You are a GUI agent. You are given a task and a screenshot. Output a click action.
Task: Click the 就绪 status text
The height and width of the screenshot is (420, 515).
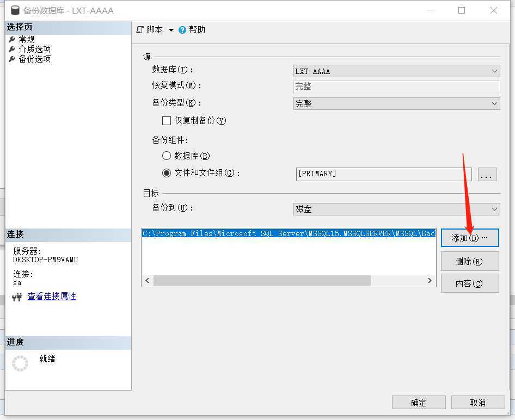point(47,359)
